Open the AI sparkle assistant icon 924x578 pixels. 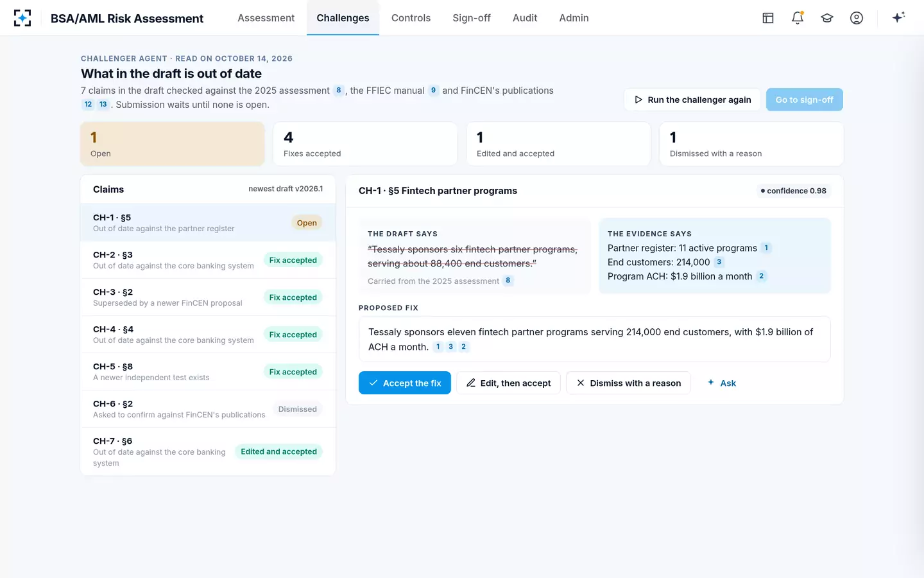pyautogui.click(x=898, y=17)
